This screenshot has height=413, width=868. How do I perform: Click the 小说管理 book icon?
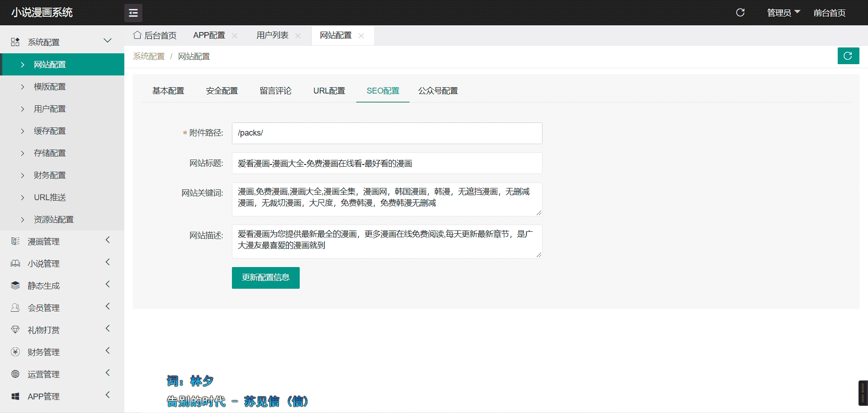15,263
